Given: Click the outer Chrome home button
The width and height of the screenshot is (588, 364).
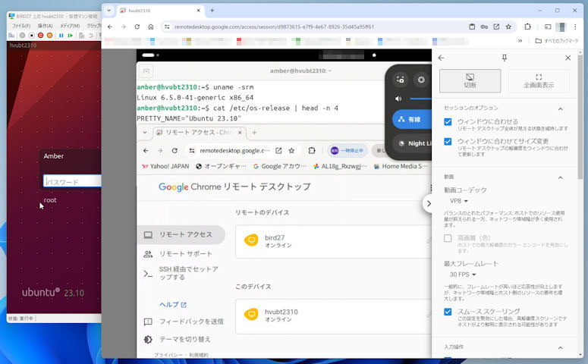Looking at the screenshot, I should 151,27.
